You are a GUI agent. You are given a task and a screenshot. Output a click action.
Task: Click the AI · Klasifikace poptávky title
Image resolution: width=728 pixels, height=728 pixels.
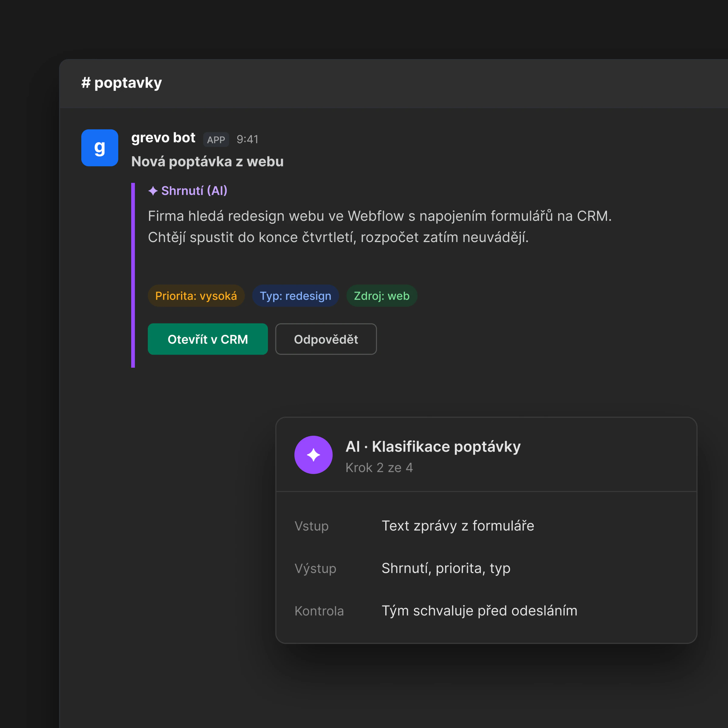coord(433,447)
